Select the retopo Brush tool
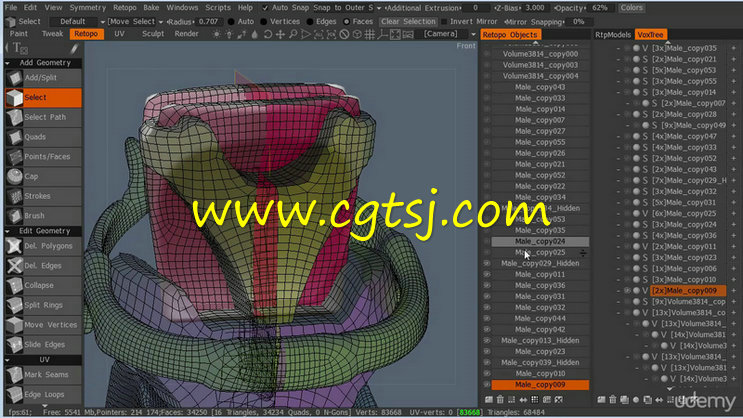Viewport: 743px width, 418px height. (43, 216)
